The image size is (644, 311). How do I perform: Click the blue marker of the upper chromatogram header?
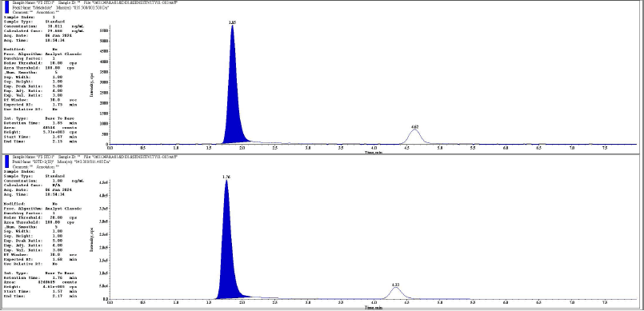pyautogui.click(x=6, y=7)
